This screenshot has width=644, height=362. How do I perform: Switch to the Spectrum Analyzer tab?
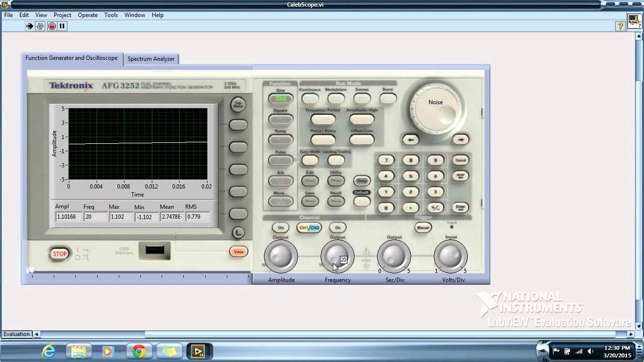click(x=151, y=59)
